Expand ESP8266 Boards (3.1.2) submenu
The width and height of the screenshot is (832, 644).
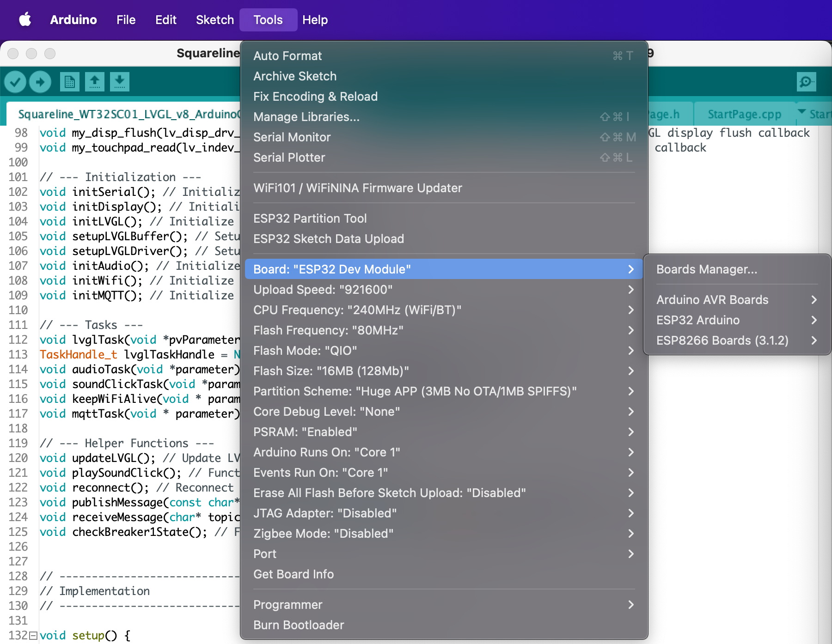(737, 340)
